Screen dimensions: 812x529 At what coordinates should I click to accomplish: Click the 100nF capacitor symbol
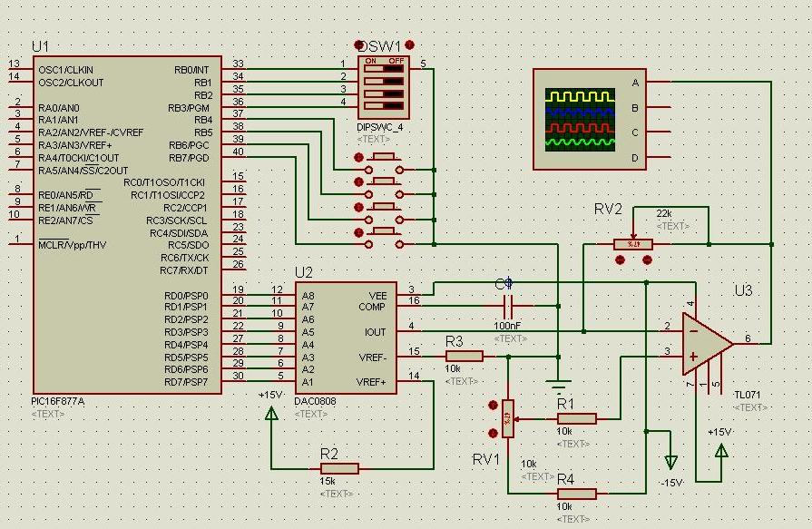coord(508,306)
